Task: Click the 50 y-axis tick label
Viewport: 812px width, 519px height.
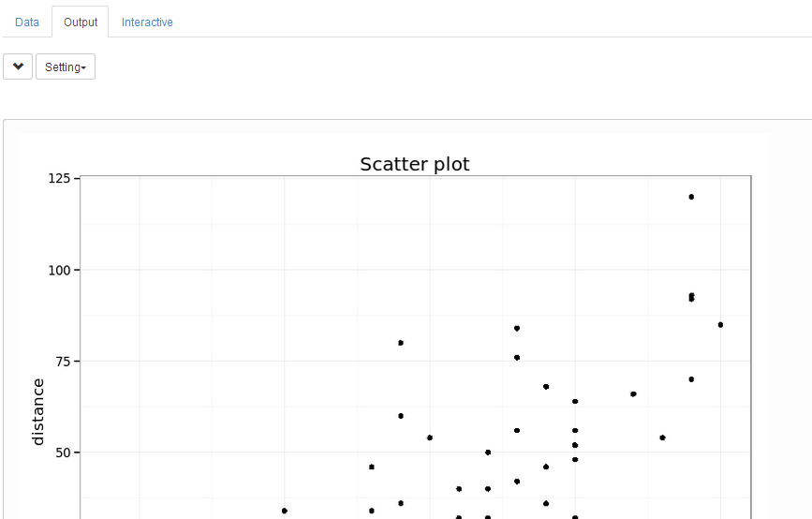Action: tap(64, 452)
